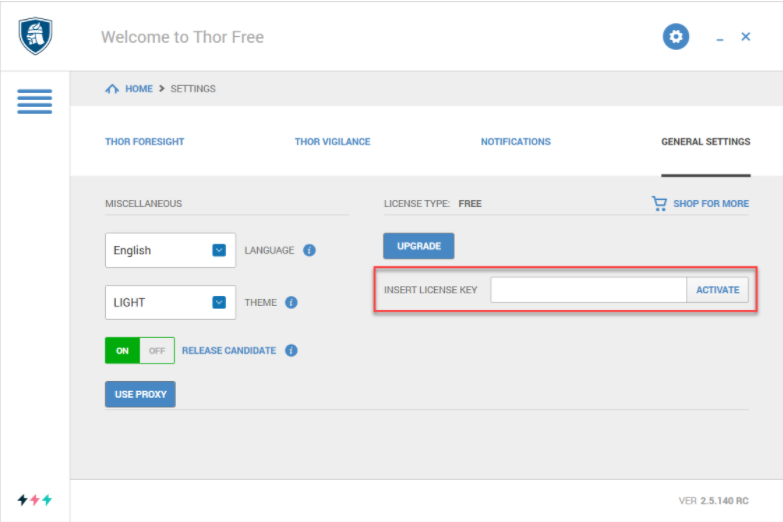Switch Release Candidate to ON

[122, 351]
